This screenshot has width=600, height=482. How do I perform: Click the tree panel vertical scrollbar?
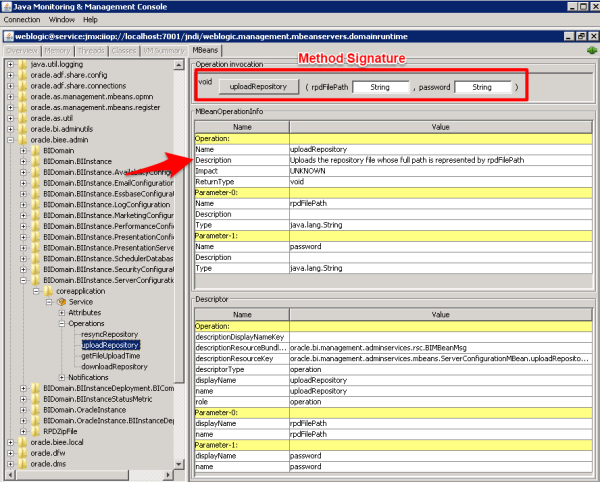(181, 250)
